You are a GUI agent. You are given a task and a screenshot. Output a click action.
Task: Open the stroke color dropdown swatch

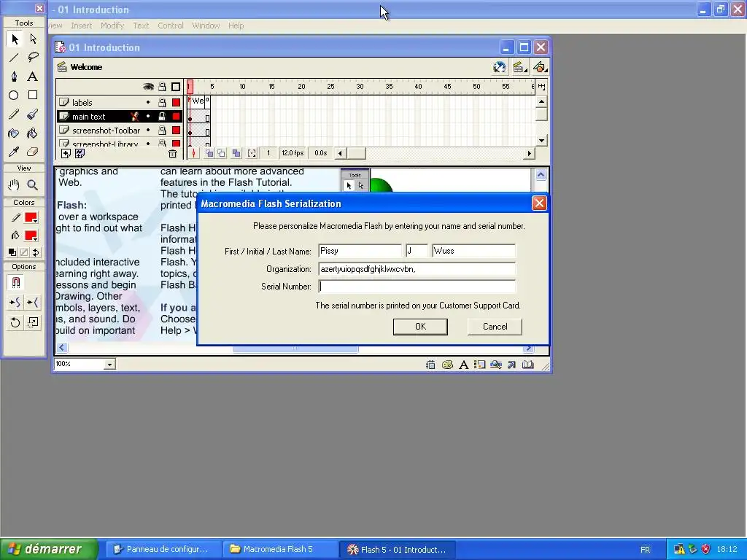pos(31,218)
